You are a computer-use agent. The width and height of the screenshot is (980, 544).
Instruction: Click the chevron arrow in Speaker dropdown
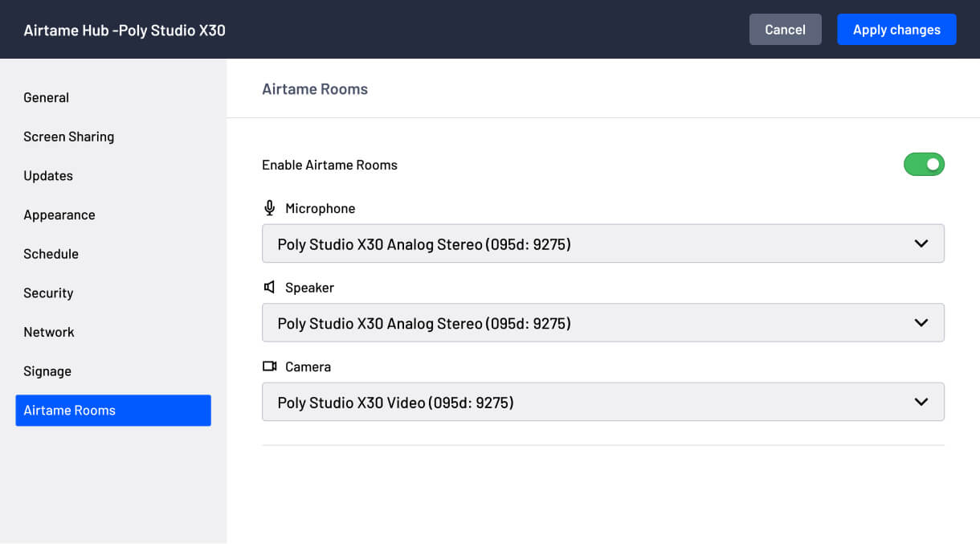[921, 323]
